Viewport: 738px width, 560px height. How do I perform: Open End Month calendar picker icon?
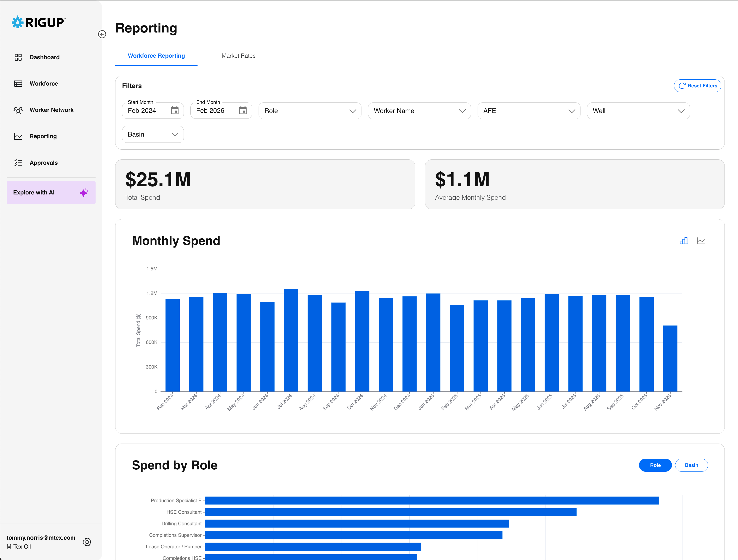243,110
